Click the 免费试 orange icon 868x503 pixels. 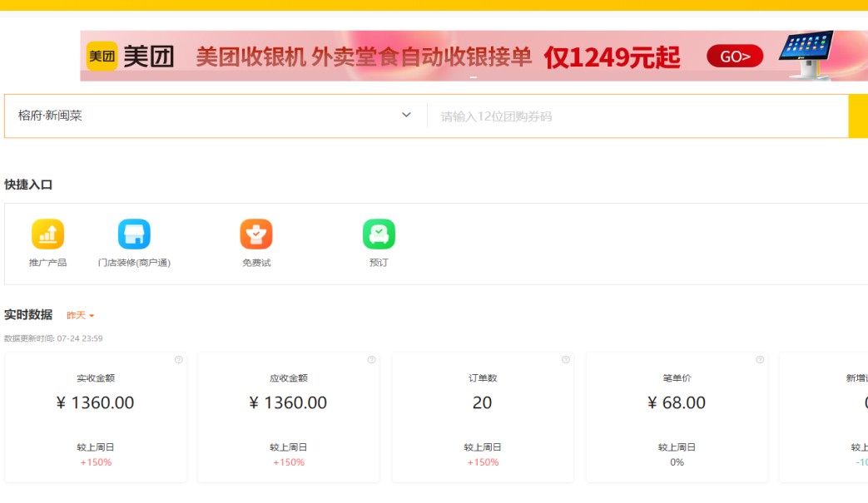click(256, 234)
